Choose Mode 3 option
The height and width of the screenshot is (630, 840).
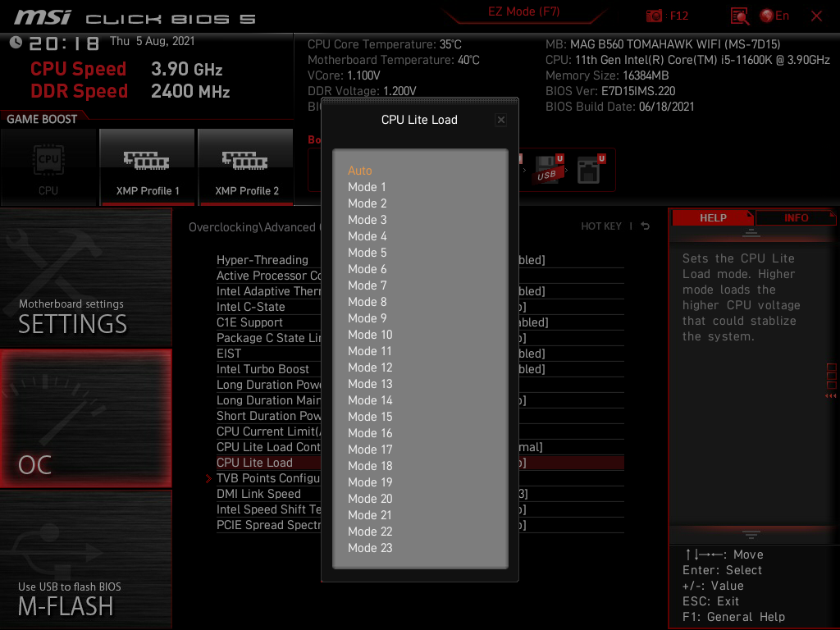point(367,220)
